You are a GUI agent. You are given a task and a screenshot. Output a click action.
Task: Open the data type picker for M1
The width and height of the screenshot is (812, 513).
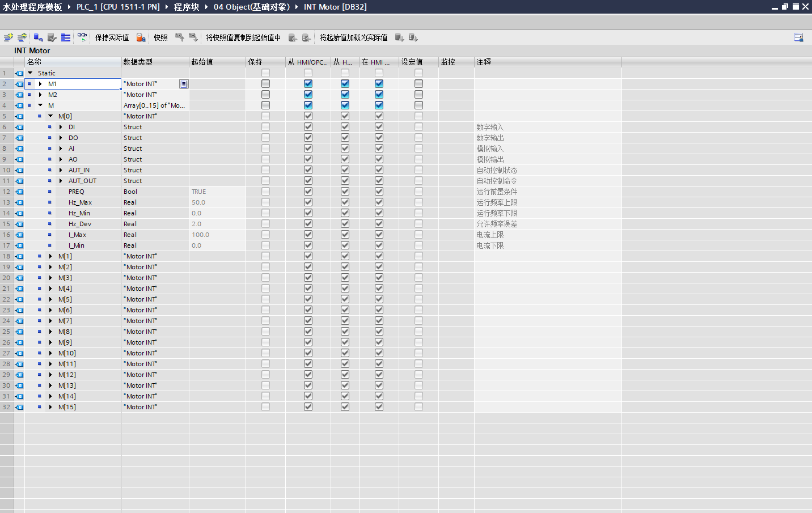coord(183,83)
